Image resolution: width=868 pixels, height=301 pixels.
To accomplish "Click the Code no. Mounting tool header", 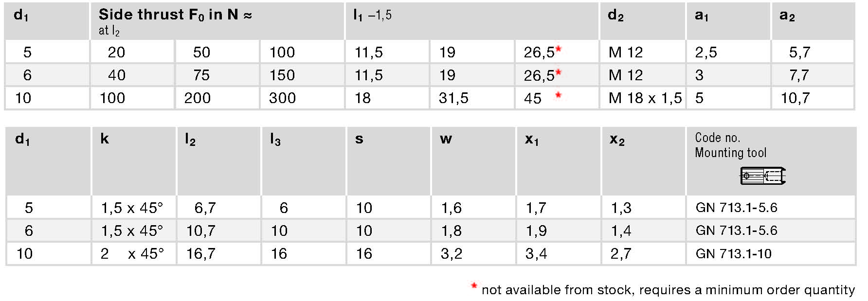I will [x=730, y=145].
